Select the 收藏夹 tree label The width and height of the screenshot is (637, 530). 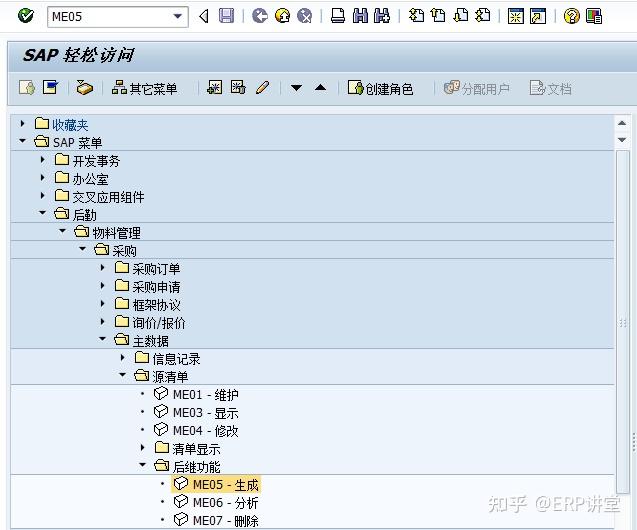70,125
